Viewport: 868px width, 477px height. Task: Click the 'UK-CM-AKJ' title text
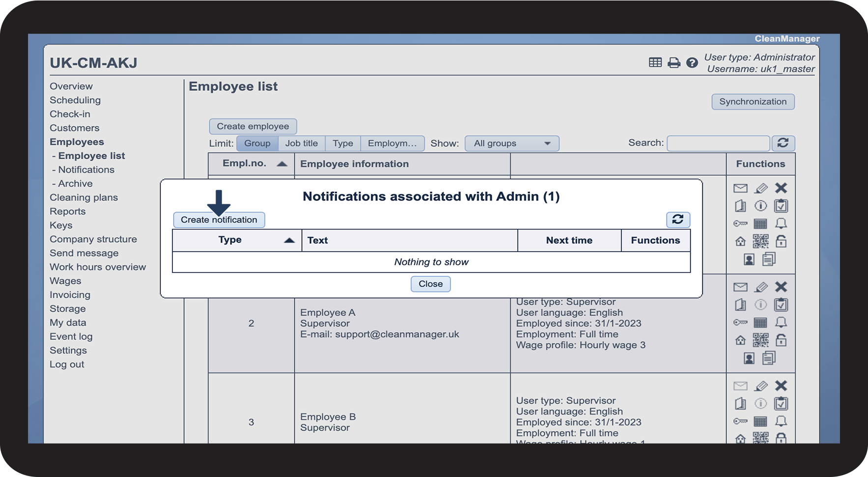point(93,63)
